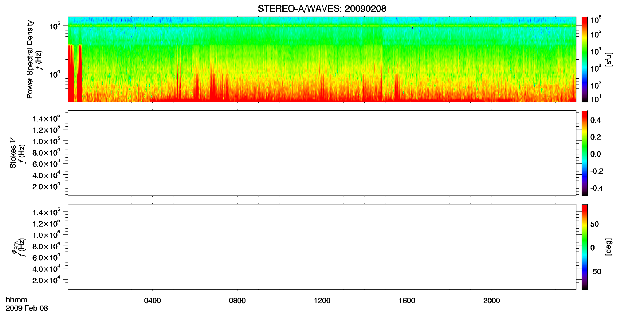This screenshot has height=332, width=644.
Task: Select the 8.0×10^4 tick in Stokes V panel
Action: point(46,152)
